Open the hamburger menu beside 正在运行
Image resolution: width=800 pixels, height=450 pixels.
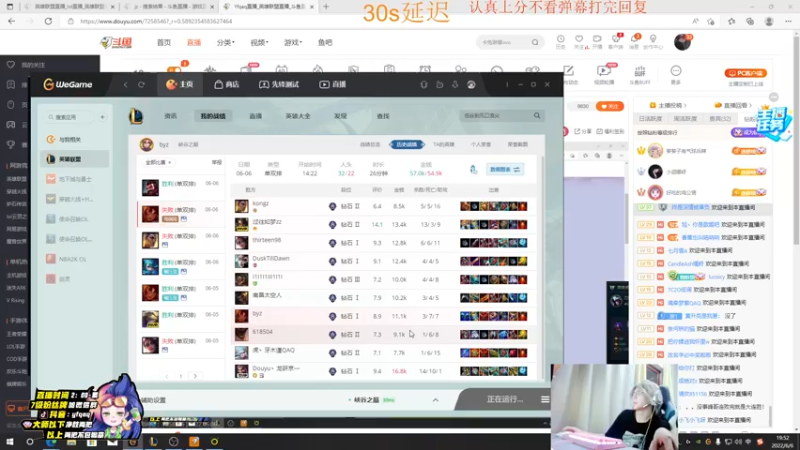pos(545,399)
